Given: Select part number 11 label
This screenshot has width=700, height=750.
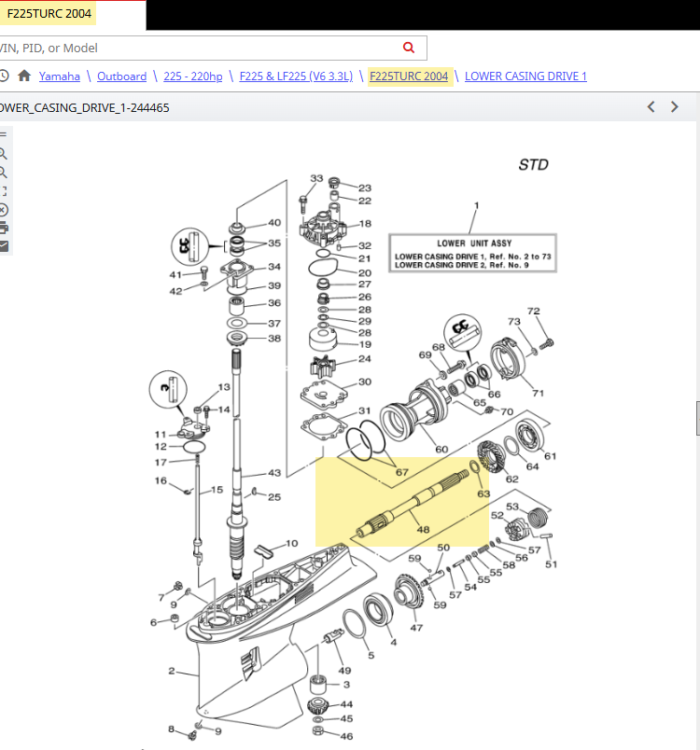Looking at the screenshot, I should [x=161, y=435].
